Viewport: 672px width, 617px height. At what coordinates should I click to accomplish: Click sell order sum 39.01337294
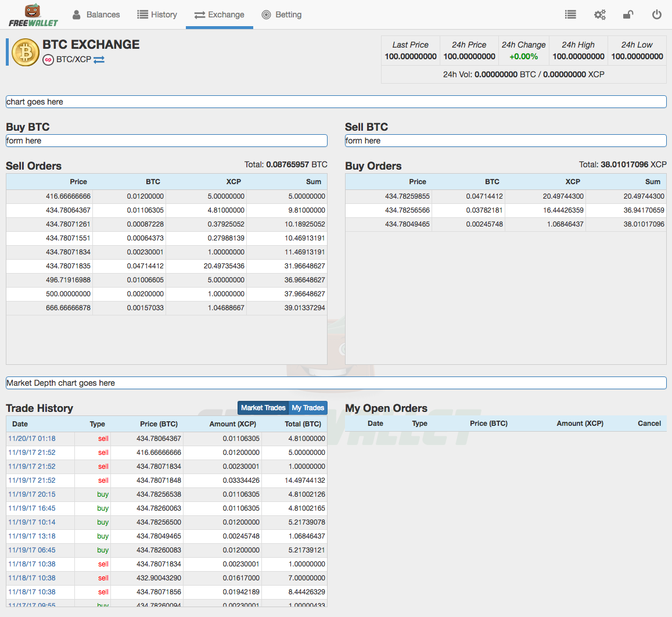305,308
